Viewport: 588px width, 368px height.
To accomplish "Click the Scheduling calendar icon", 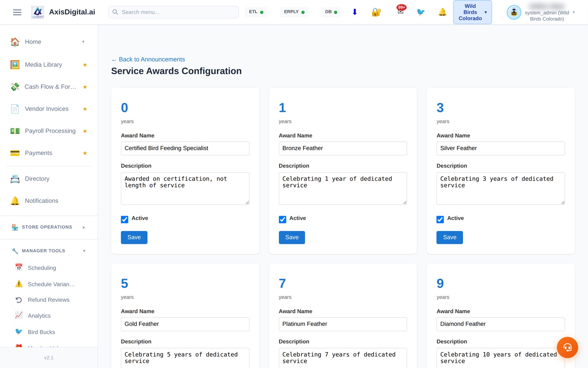I will pyautogui.click(x=19, y=267).
